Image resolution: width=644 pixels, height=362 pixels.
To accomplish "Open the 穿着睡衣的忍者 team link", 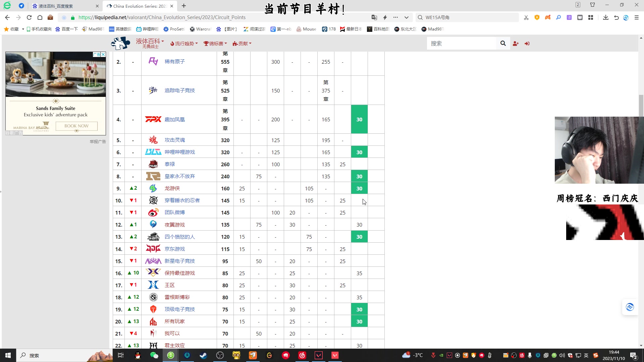I will (182, 200).
